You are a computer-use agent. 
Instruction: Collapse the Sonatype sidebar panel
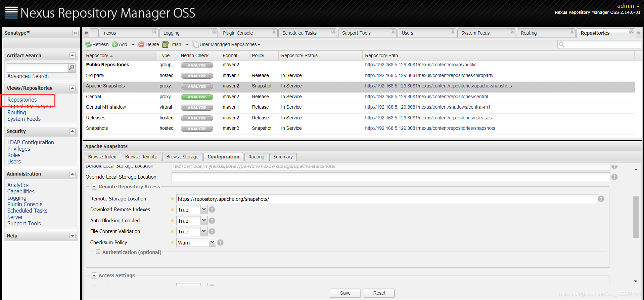pyautogui.click(x=75, y=33)
